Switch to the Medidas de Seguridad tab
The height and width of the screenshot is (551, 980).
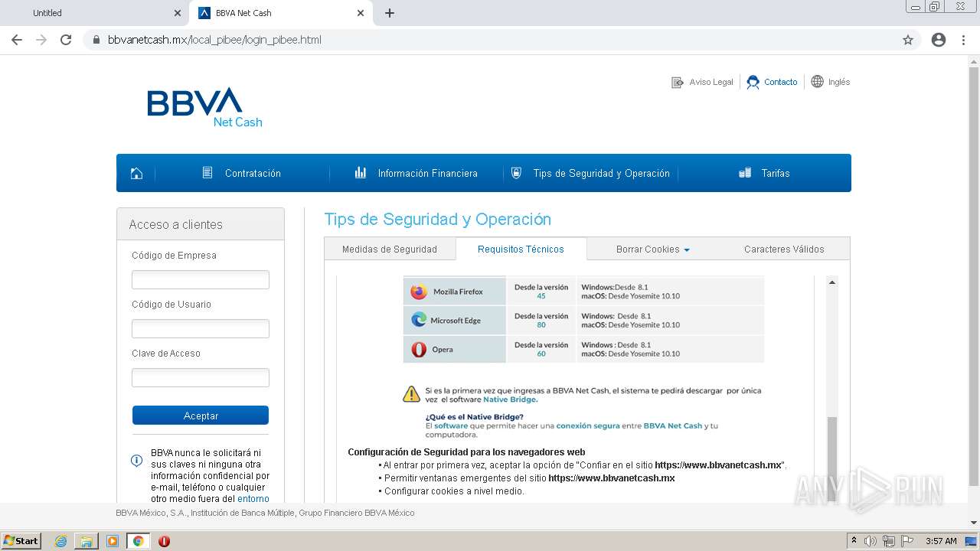[390, 249]
